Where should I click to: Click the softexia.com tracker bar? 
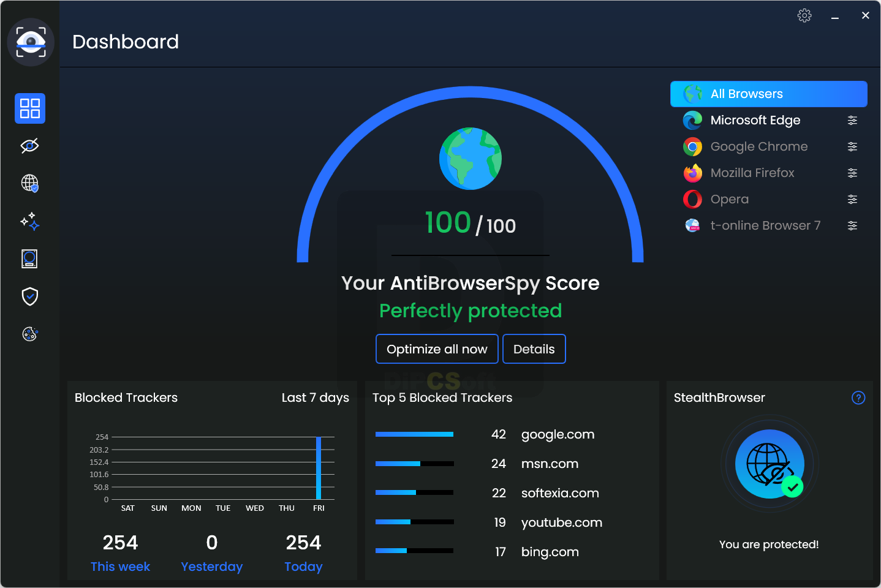(414, 492)
